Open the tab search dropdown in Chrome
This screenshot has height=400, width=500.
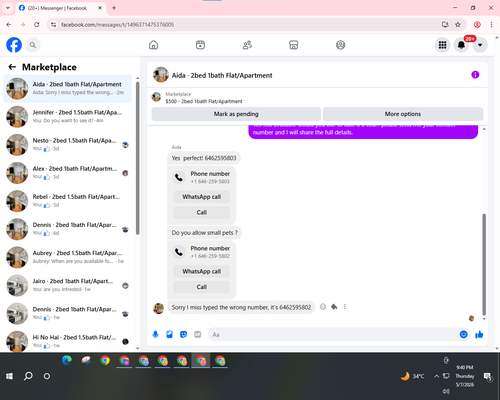pos(8,8)
